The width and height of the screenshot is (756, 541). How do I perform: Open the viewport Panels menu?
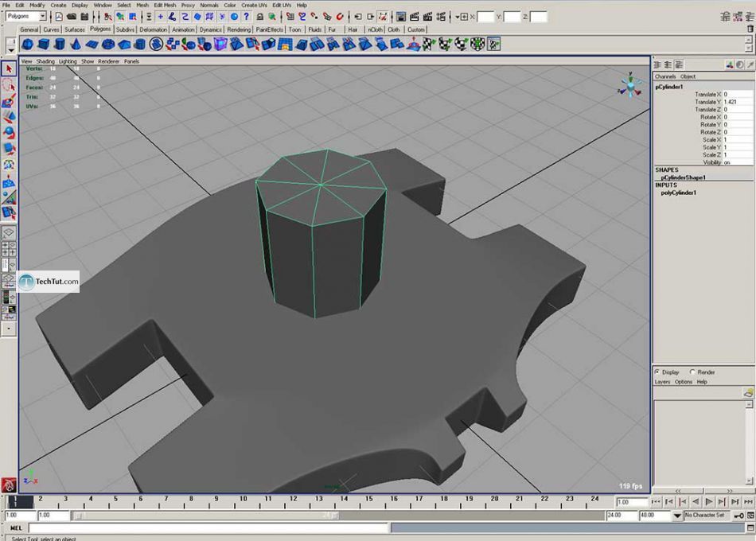[131, 61]
